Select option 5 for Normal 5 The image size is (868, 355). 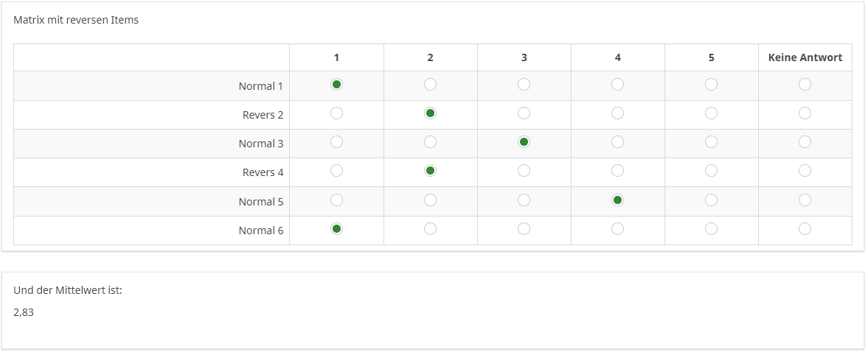(x=711, y=200)
